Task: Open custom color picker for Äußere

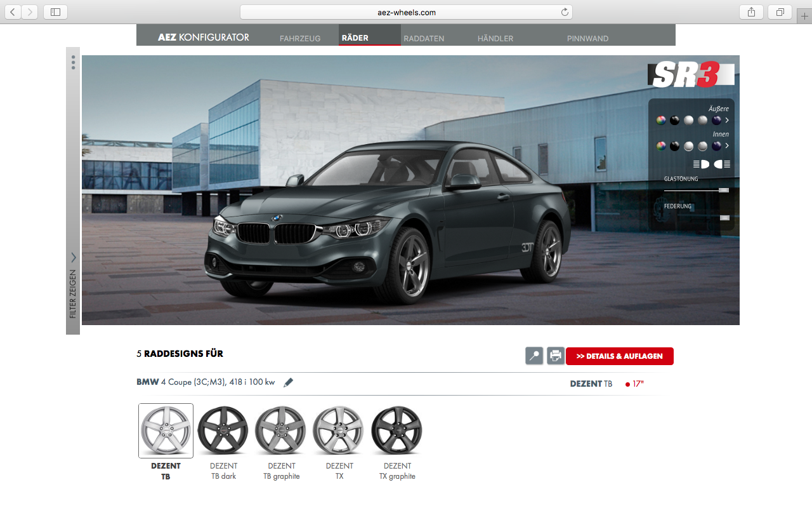Action: coord(661,120)
